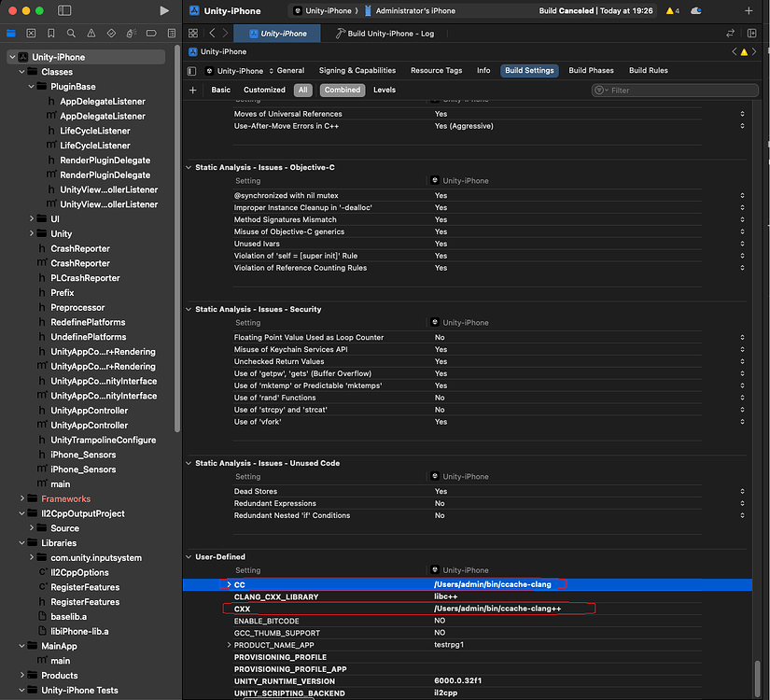This screenshot has height=700, width=770.
Task: Switch to the Build Phases tab
Action: tap(591, 71)
